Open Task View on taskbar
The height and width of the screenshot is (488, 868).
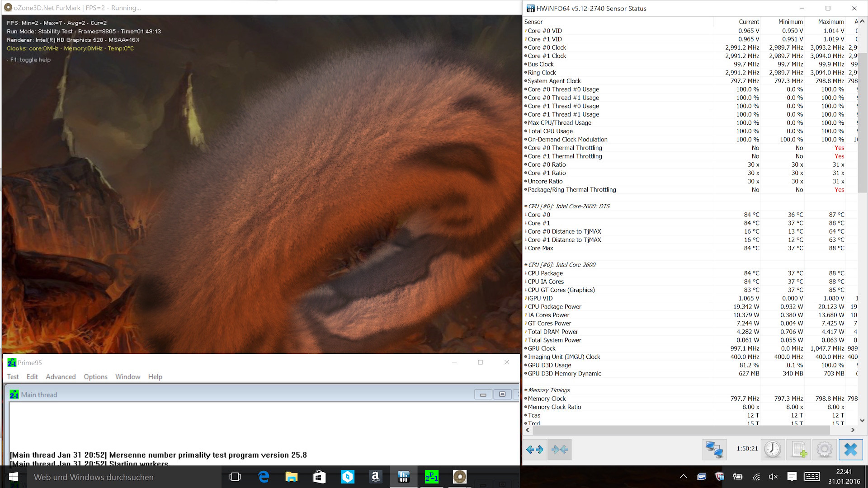tap(235, 477)
